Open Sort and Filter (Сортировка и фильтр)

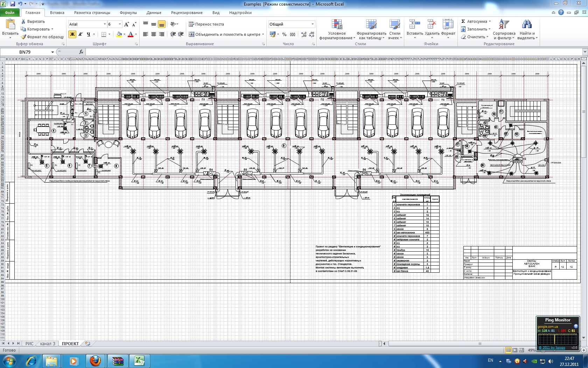[x=504, y=29]
